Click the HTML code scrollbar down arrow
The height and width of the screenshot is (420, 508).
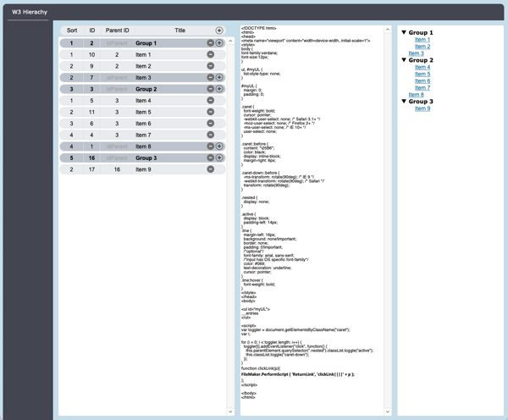click(388, 412)
